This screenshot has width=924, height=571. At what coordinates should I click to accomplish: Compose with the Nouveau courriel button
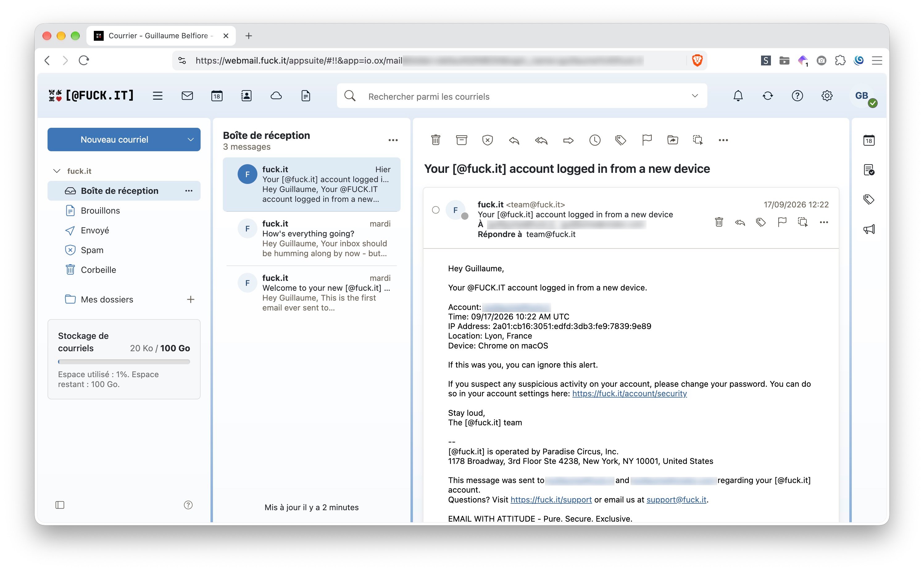[x=114, y=140]
